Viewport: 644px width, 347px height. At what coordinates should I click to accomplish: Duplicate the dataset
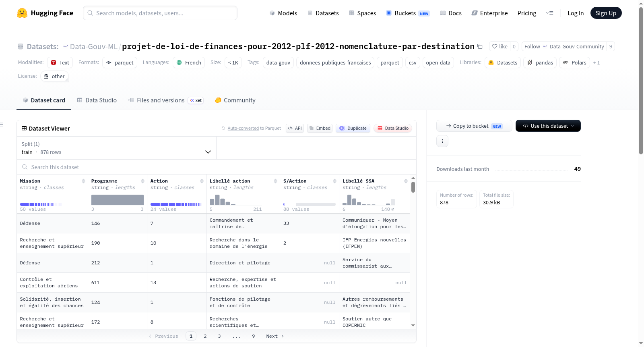pyautogui.click(x=353, y=128)
